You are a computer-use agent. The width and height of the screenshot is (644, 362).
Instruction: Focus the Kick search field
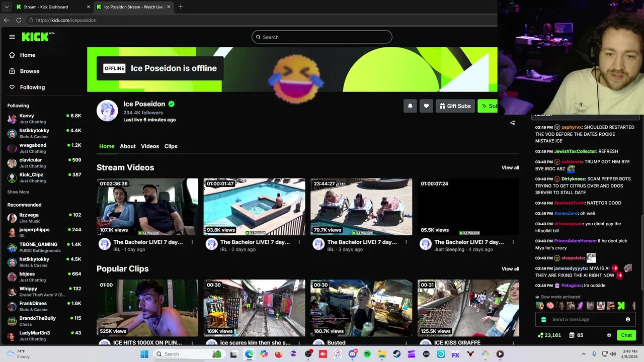click(322, 37)
